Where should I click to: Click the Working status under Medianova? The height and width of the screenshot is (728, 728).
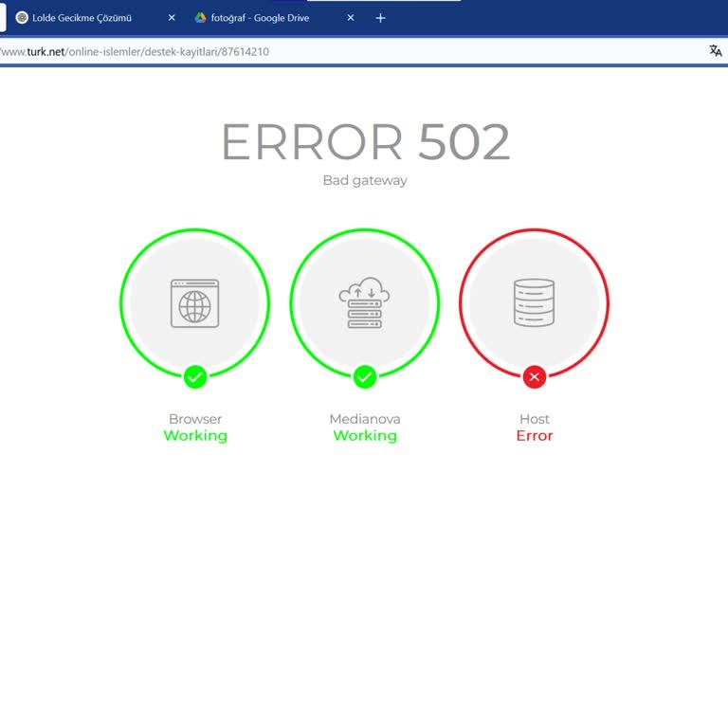(365, 436)
